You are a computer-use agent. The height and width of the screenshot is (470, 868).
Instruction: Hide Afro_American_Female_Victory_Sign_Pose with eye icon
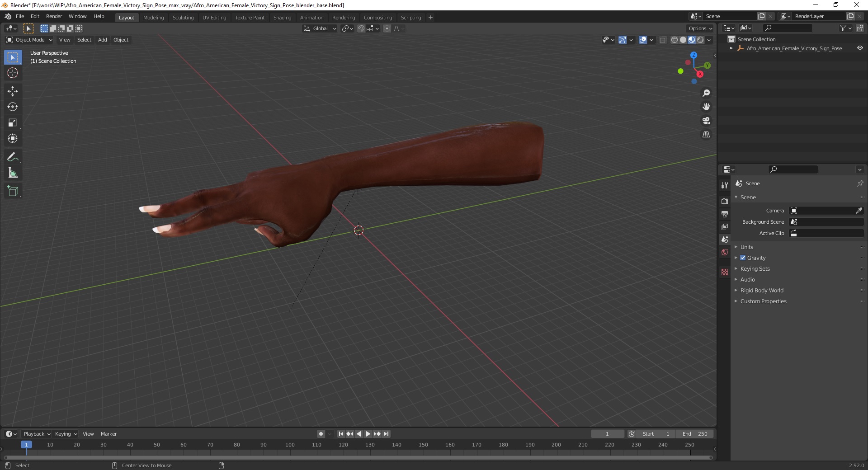coord(860,48)
